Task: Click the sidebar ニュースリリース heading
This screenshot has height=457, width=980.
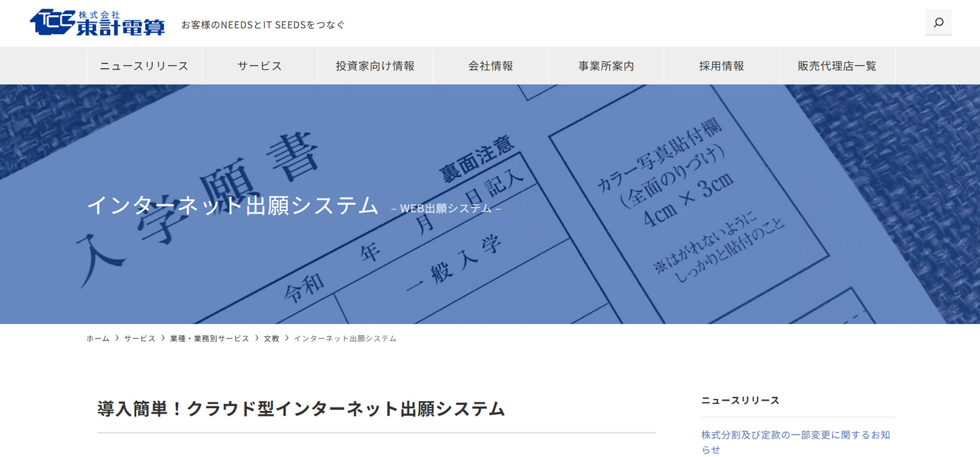Action: 741,400
